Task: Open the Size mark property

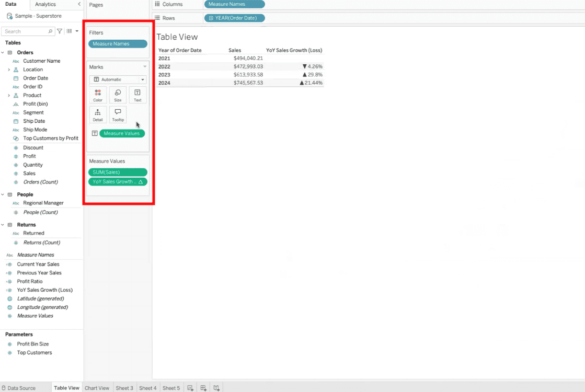Action: tap(118, 95)
